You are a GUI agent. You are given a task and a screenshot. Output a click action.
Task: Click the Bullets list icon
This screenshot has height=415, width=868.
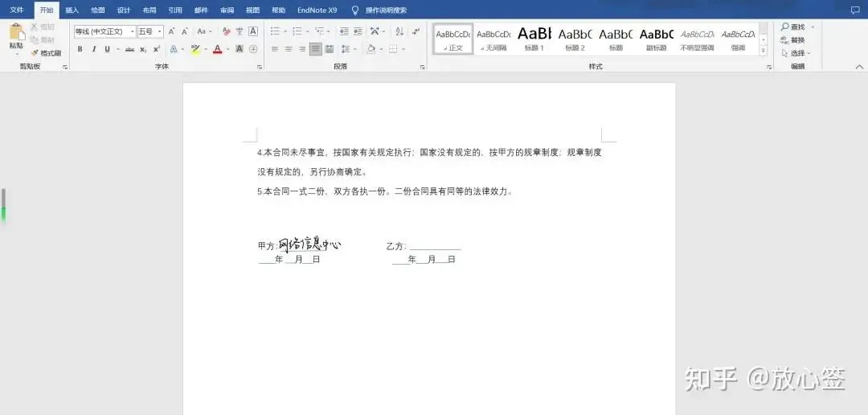pyautogui.click(x=275, y=31)
